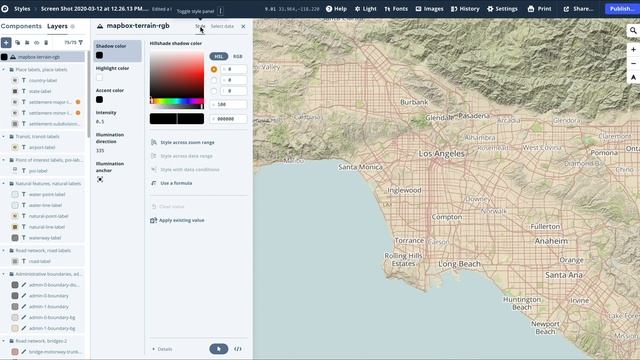Zoom in the map with plus button

click(x=633, y=49)
